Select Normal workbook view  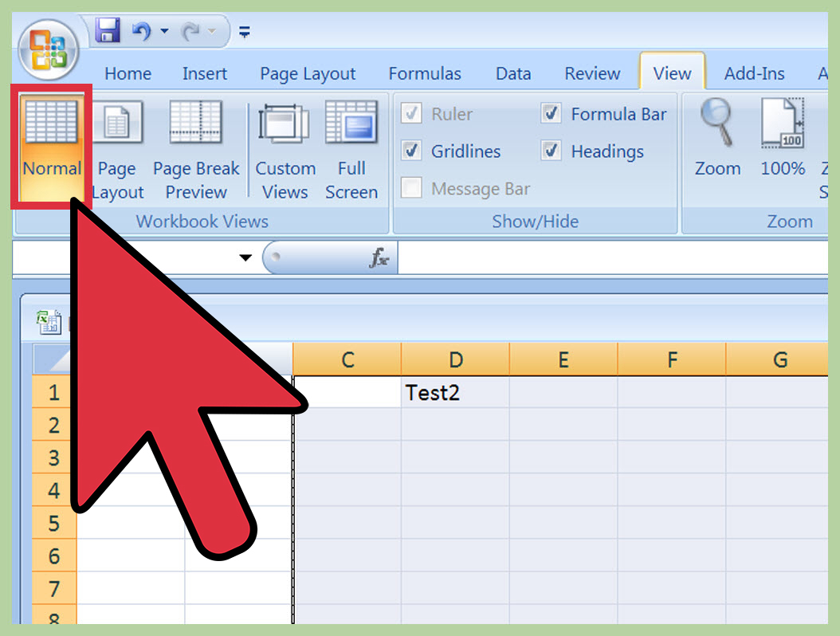coord(51,143)
